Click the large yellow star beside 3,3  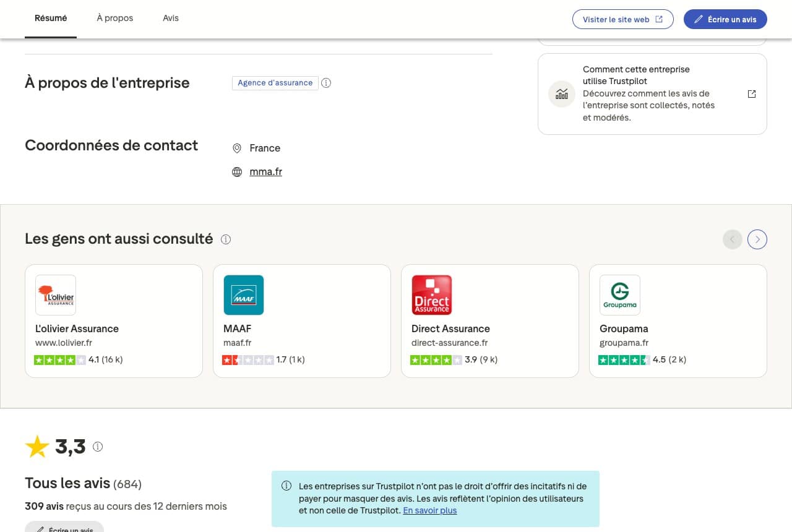tap(37, 447)
